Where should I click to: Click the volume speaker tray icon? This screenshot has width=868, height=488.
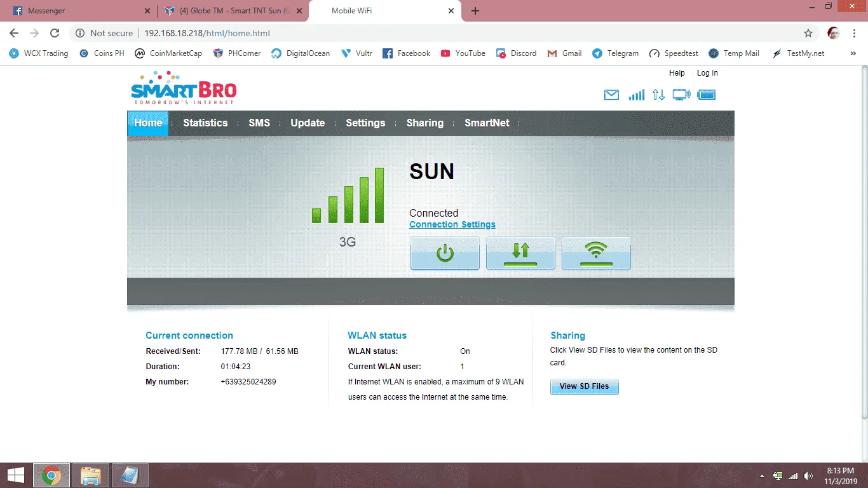(x=808, y=476)
